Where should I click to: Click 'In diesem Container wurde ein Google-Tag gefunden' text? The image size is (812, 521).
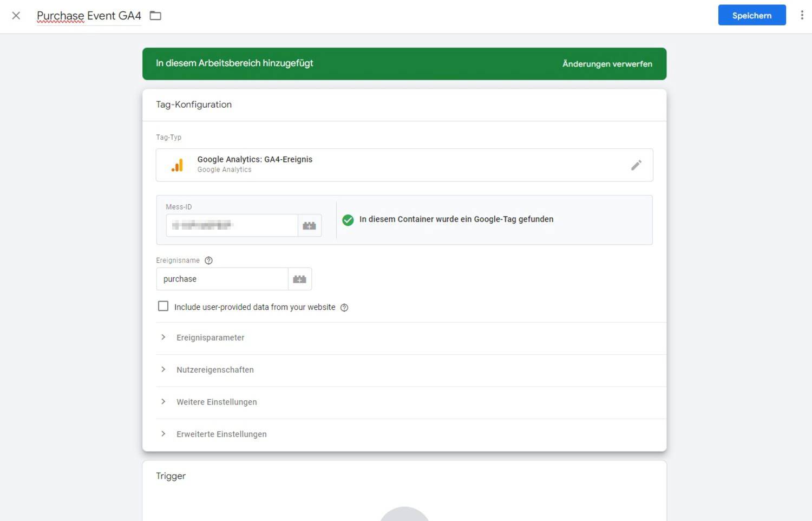pos(456,219)
